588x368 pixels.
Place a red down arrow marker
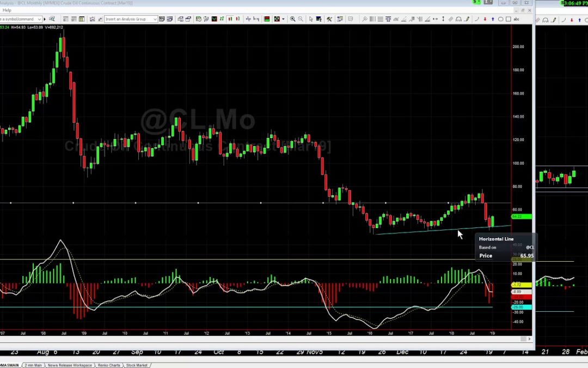[485, 19]
